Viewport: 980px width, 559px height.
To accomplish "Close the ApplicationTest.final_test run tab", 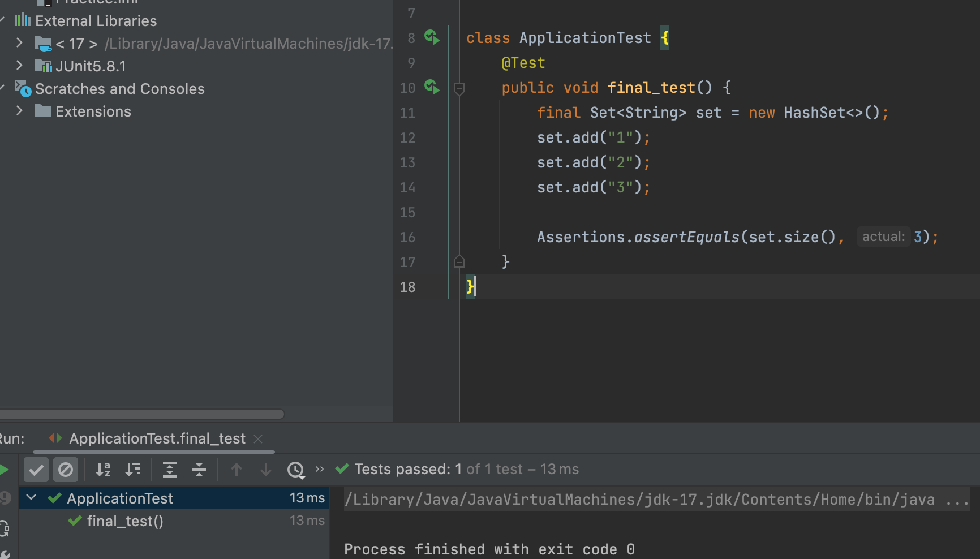I will point(258,439).
